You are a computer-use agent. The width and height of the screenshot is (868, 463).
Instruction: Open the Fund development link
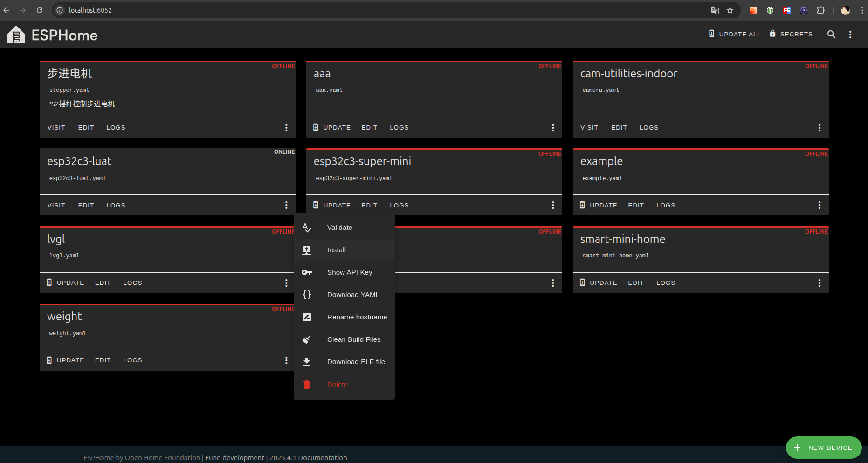coord(234,458)
